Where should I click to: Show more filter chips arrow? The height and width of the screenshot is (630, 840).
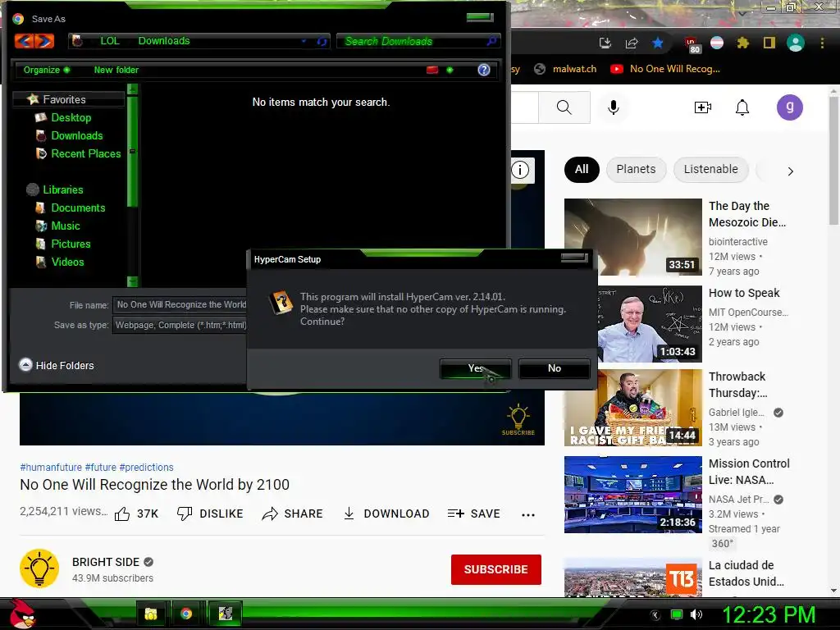click(790, 171)
